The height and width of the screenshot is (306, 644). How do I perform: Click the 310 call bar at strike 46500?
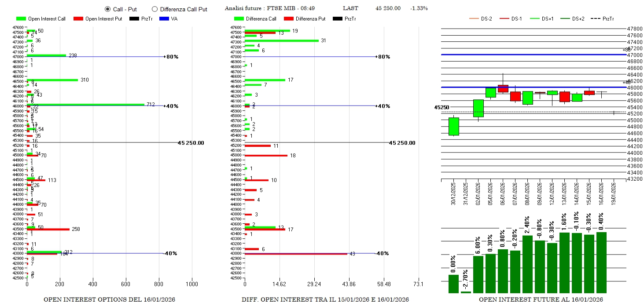pos(52,80)
